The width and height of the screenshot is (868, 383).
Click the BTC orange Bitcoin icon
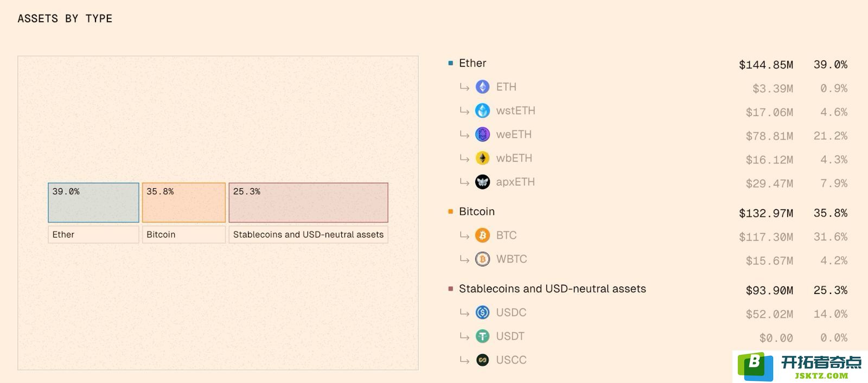coord(482,235)
